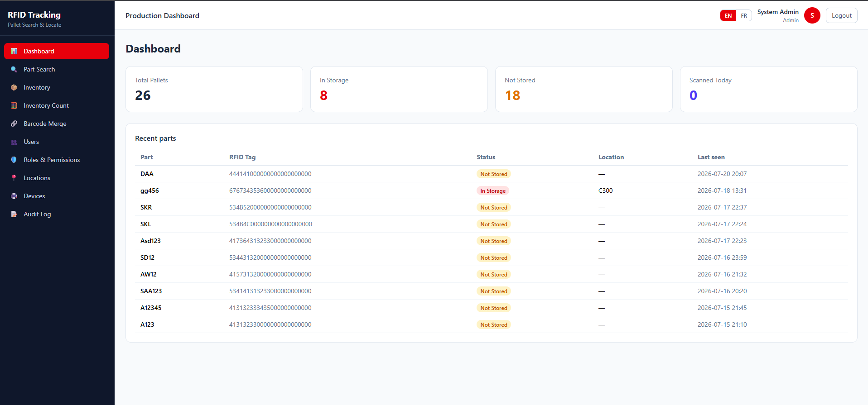The image size is (868, 405).
Task: Click location C300
Action: pyautogui.click(x=605, y=191)
